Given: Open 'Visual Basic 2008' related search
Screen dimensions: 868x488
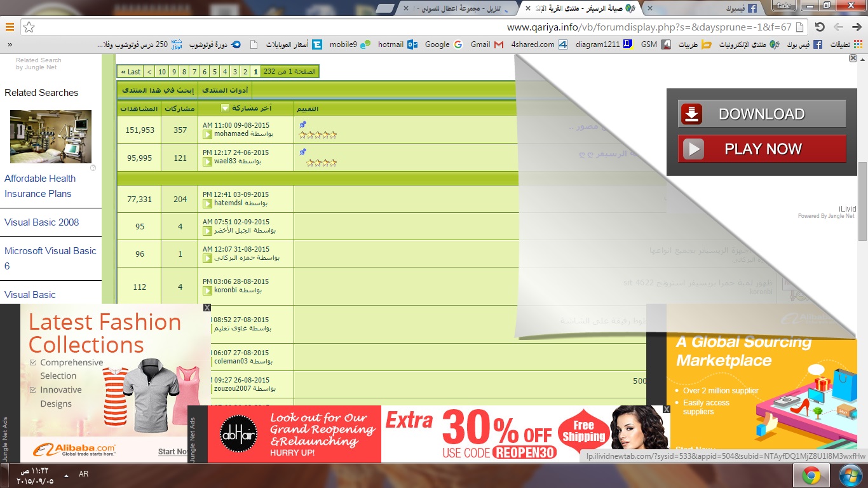Looking at the screenshot, I should point(42,222).
